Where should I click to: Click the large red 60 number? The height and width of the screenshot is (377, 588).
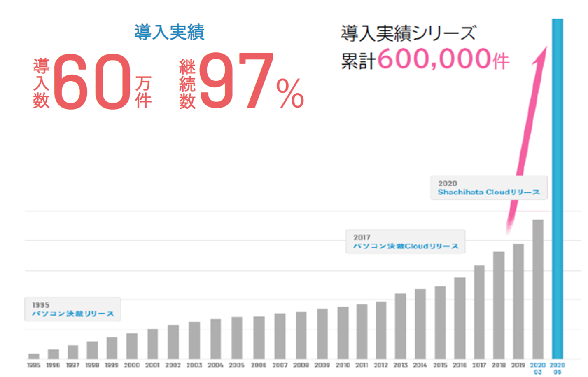[92, 82]
